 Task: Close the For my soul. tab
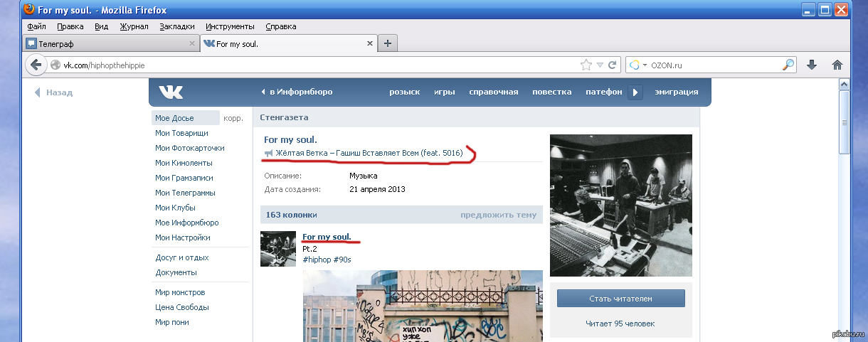point(369,43)
